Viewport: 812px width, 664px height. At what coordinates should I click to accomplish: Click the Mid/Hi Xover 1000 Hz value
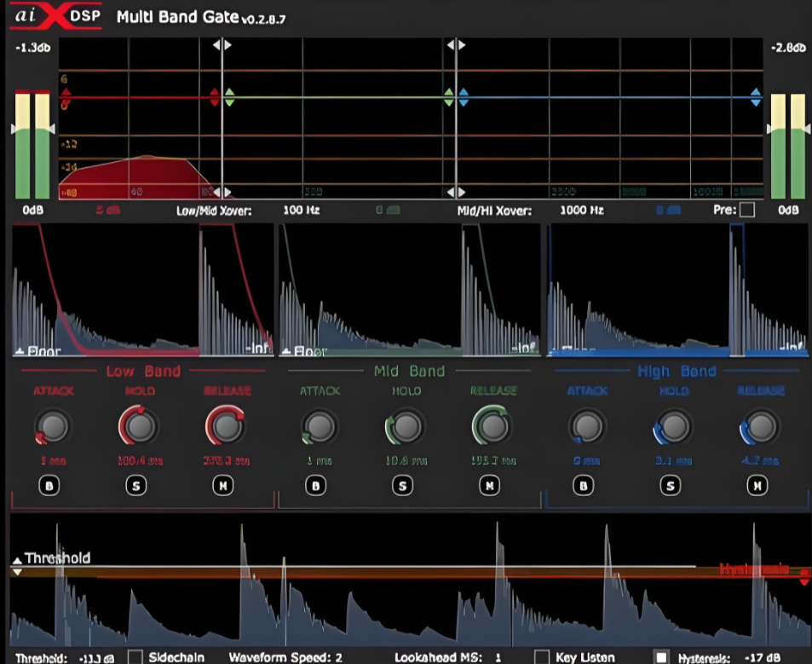pos(582,211)
